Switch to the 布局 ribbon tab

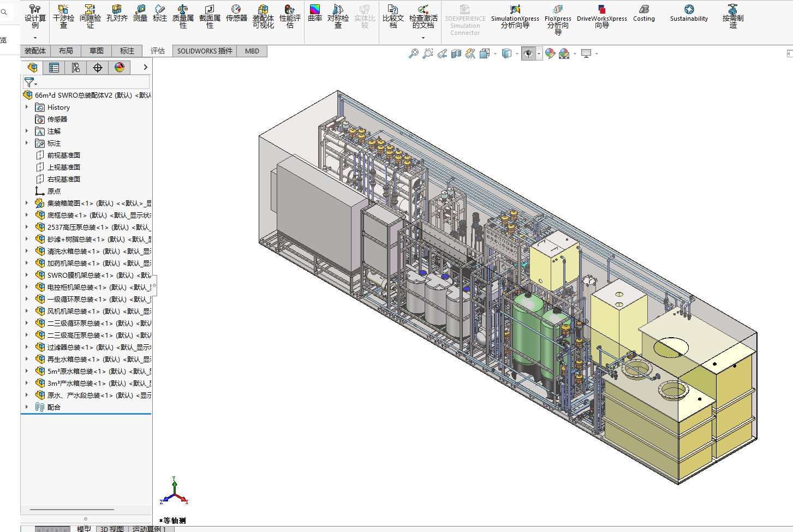[65, 51]
